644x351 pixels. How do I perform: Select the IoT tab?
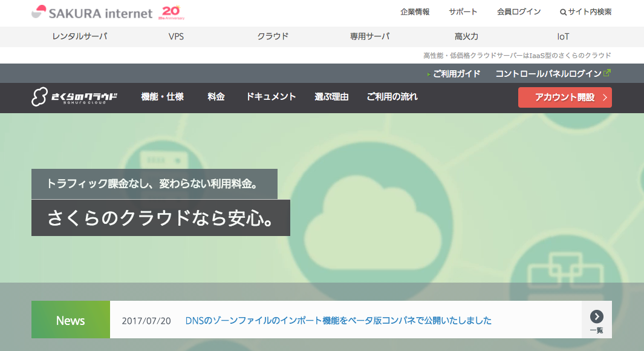click(563, 36)
